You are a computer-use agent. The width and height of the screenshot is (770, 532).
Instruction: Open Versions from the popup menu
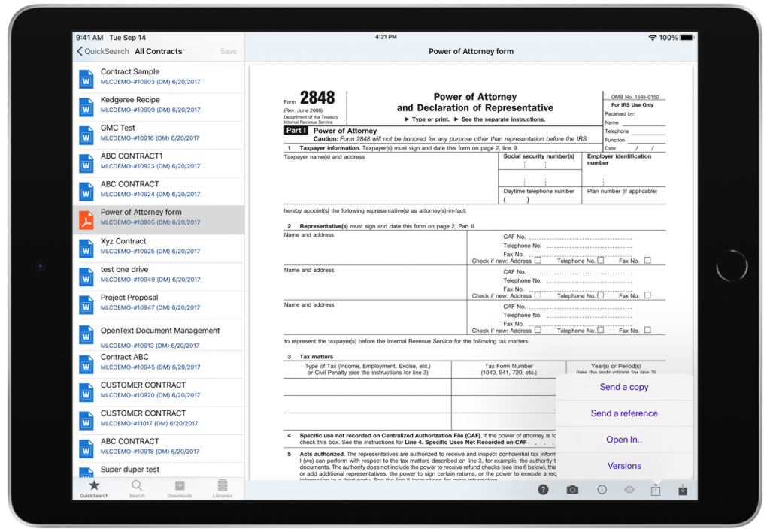[624, 466]
